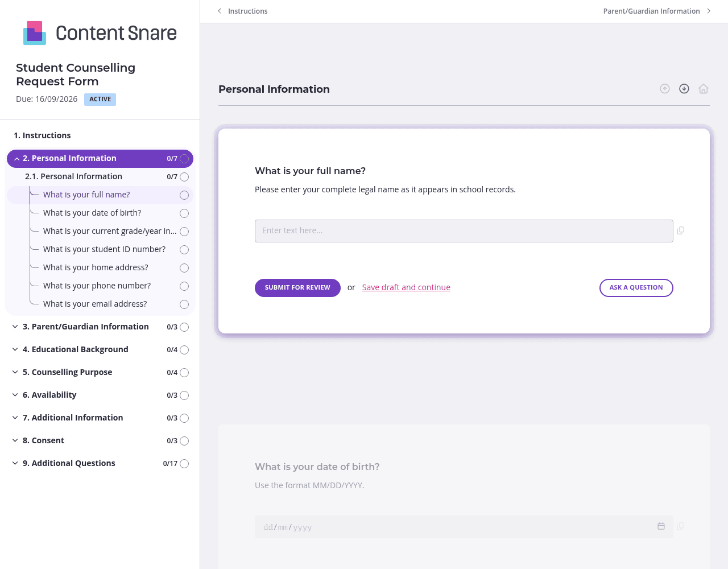Toggle status circle for Additional Questions
The width and height of the screenshot is (728, 569).
coord(184,464)
